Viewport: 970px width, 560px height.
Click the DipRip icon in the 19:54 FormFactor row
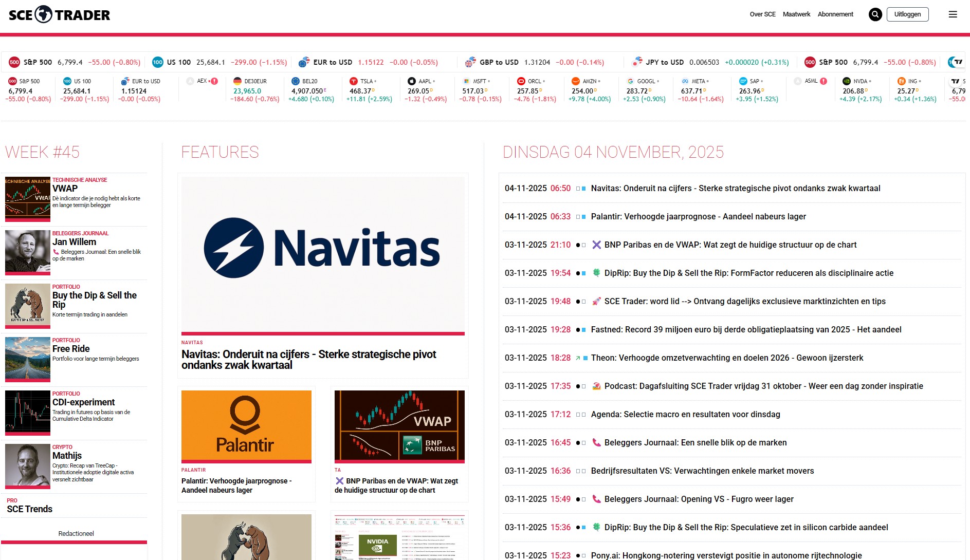point(596,273)
